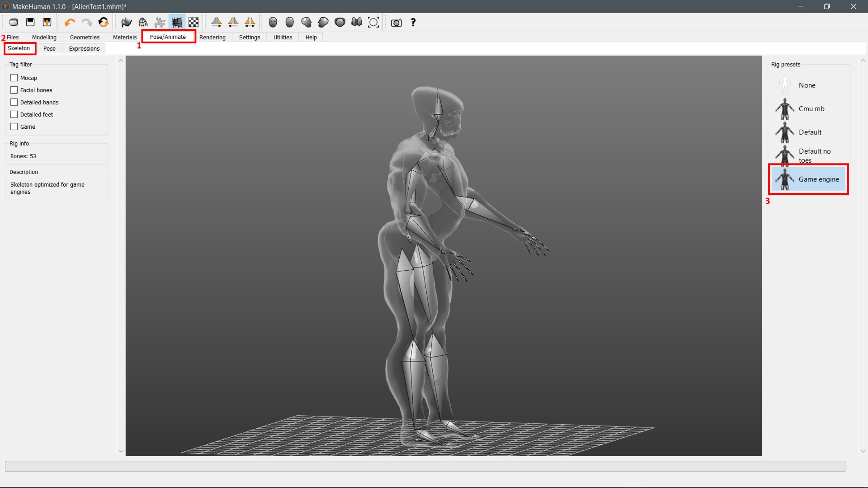
Task: Choose the Cmu mb rig preset
Action: pyautogui.click(x=808, y=109)
